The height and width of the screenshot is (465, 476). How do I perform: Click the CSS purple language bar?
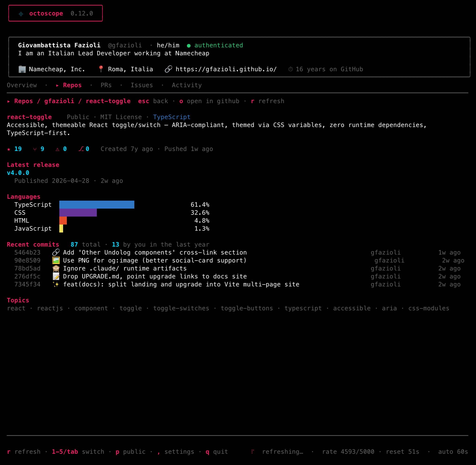point(78,213)
